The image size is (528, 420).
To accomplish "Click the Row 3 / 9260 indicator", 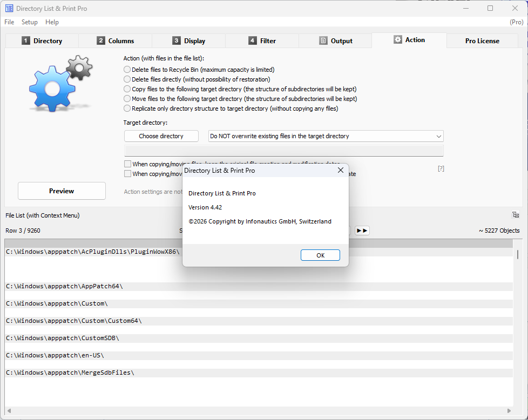I will click(x=23, y=231).
